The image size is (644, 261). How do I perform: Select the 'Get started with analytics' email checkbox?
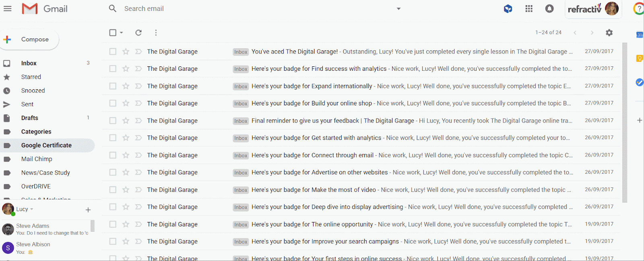click(x=113, y=138)
